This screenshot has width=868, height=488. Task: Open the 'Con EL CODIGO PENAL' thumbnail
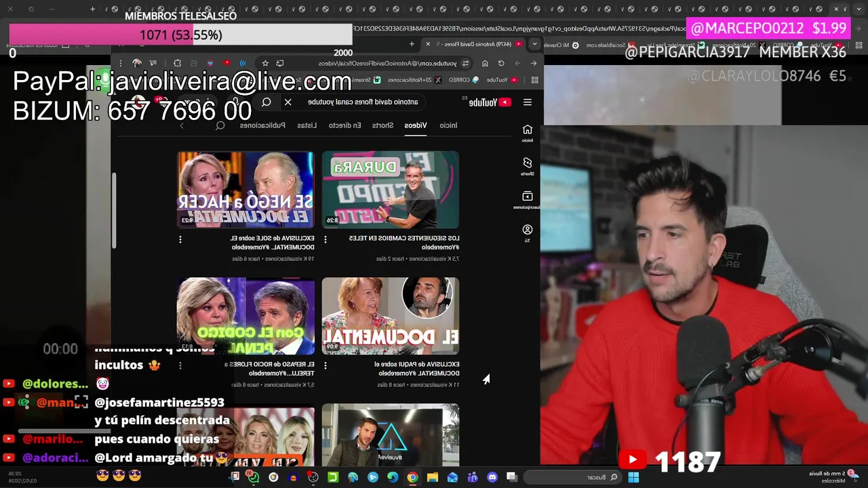245,316
